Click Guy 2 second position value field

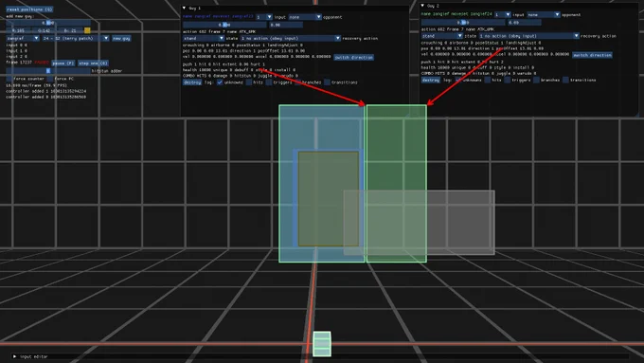(x=525, y=22)
